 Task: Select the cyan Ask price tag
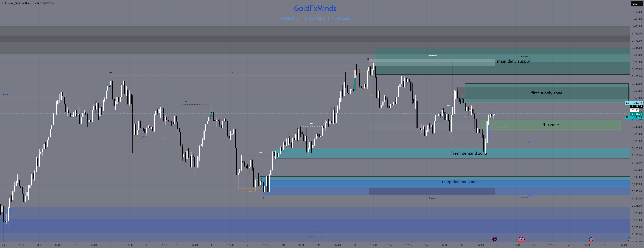click(634, 103)
